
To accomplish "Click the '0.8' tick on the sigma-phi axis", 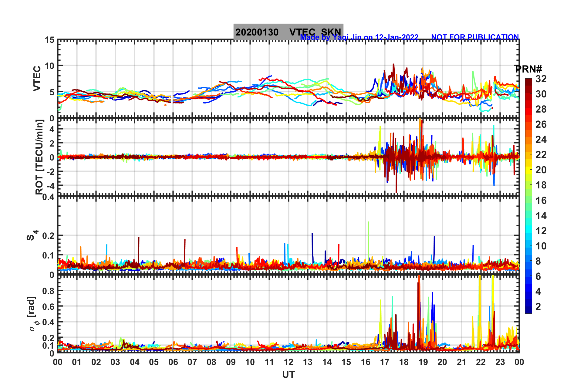I will (49, 291).
